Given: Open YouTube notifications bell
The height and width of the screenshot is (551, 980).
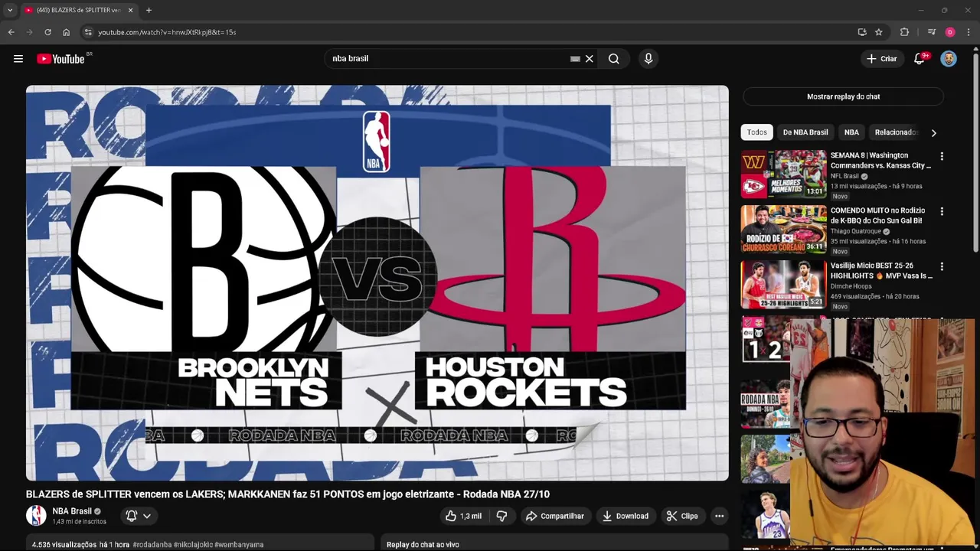Looking at the screenshot, I should [x=920, y=59].
